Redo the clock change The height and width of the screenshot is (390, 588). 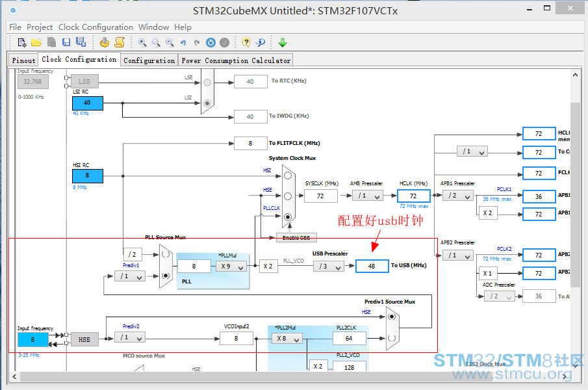coord(197,43)
